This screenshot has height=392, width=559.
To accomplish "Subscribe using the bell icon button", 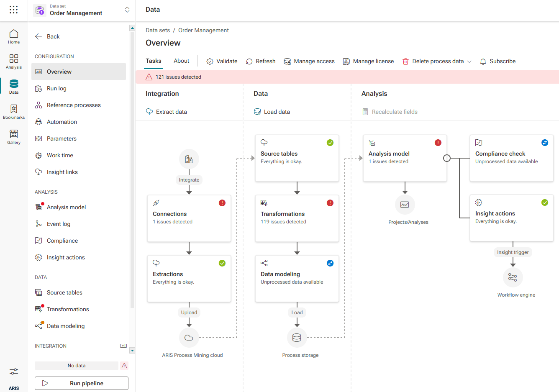I will (x=497, y=61).
